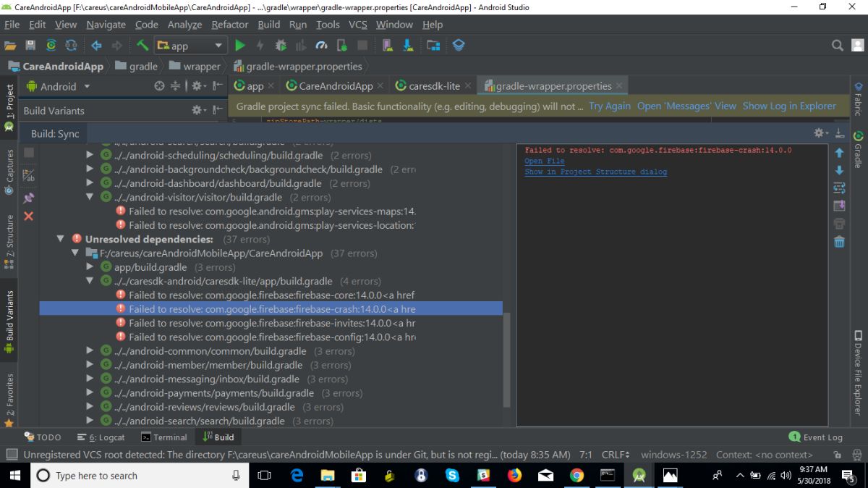Toggle the Device File Explorer side panel
Screen dimensions: 868x488
[x=858, y=372]
